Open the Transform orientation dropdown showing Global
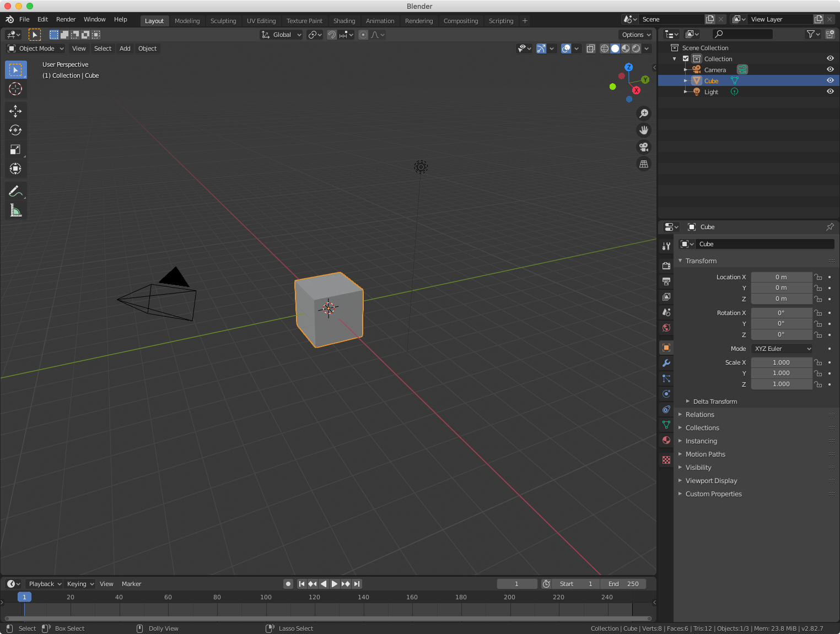 [x=281, y=35]
